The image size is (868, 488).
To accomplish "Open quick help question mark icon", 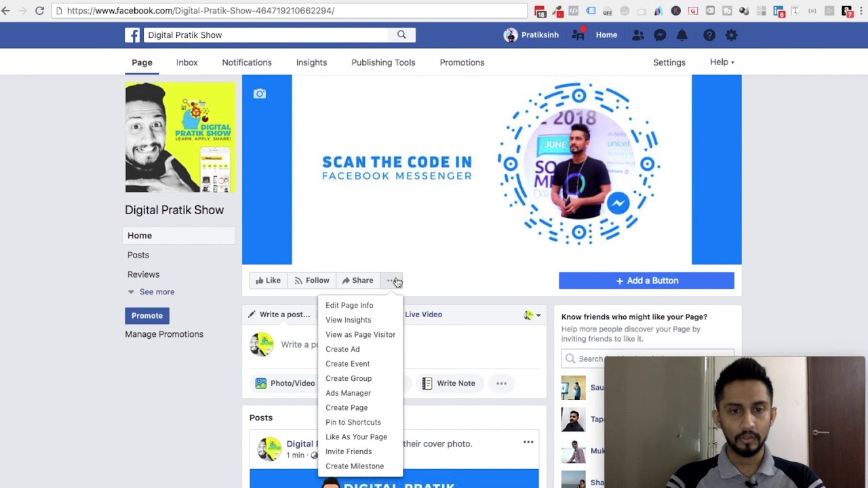I will (x=709, y=35).
